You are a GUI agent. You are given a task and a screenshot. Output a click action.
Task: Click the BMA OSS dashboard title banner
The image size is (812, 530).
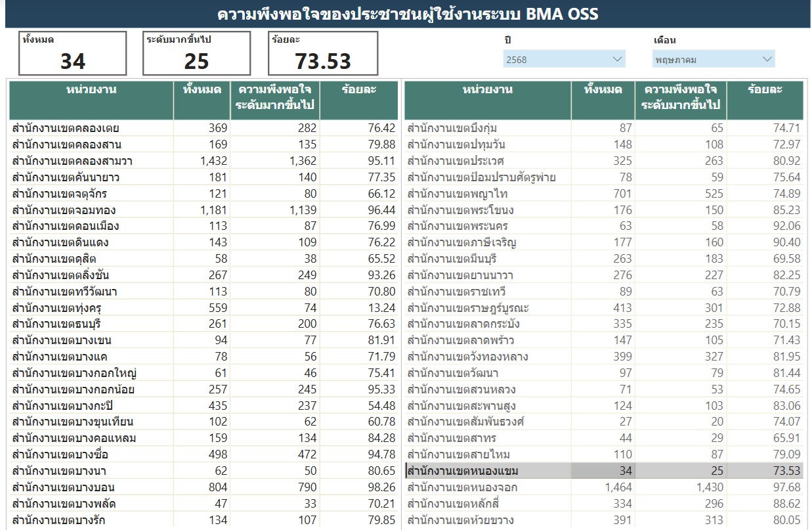[407, 14]
